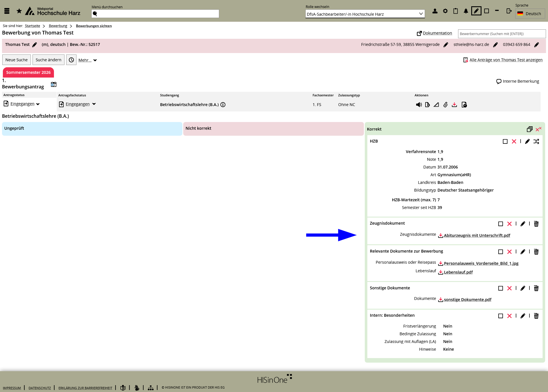The height and width of the screenshot is (392, 548).
Task: Open the Rolle wechseln dropdown
Action: pyautogui.click(x=365, y=14)
